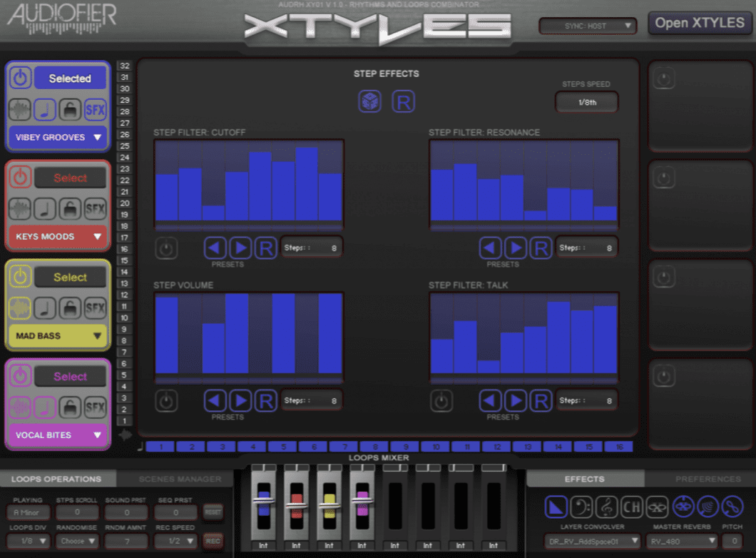Click the R icon for Step Filter Resonance
The width and height of the screenshot is (756, 558).
pos(541,248)
